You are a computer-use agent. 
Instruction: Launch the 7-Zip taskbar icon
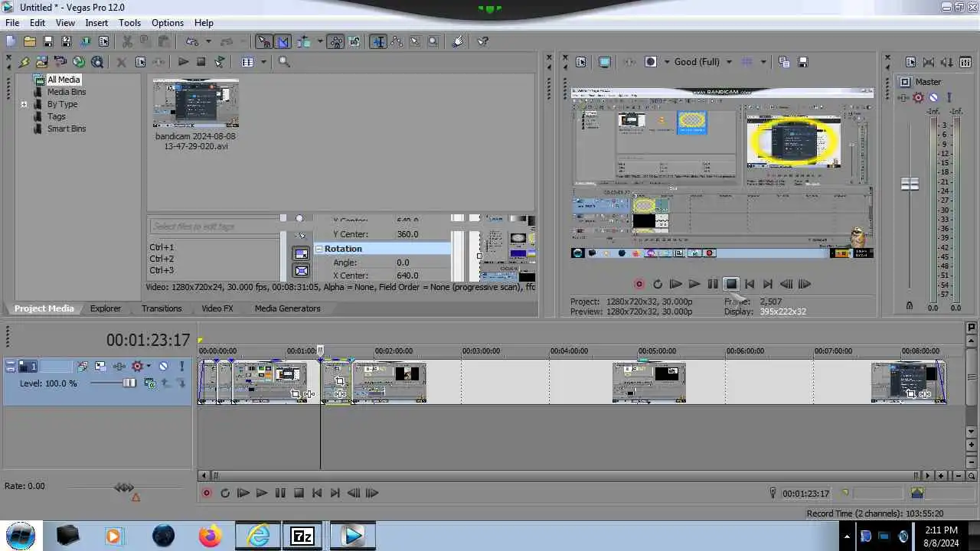[302, 536]
